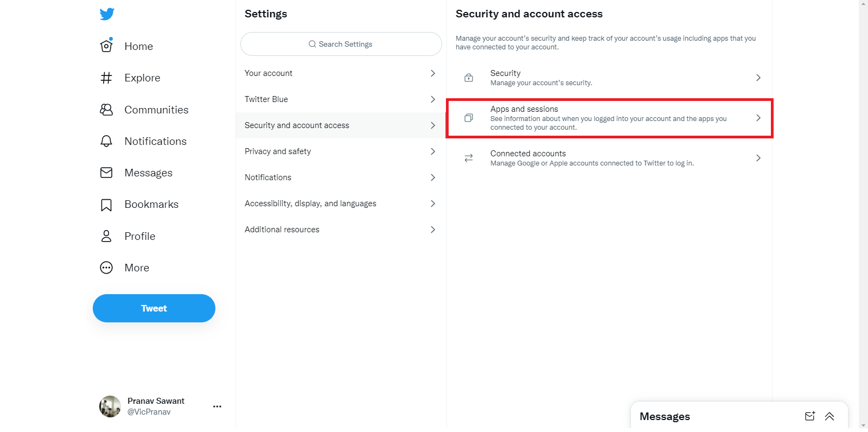Image resolution: width=868 pixels, height=432 pixels.
Task: Click the Notifications bell icon
Action: pos(106,141)
